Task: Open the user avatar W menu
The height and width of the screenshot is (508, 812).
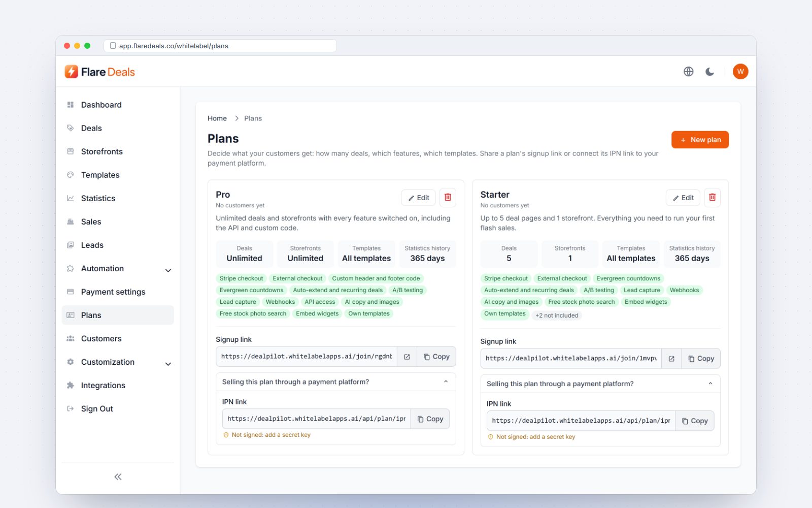Action: [740, 72]
